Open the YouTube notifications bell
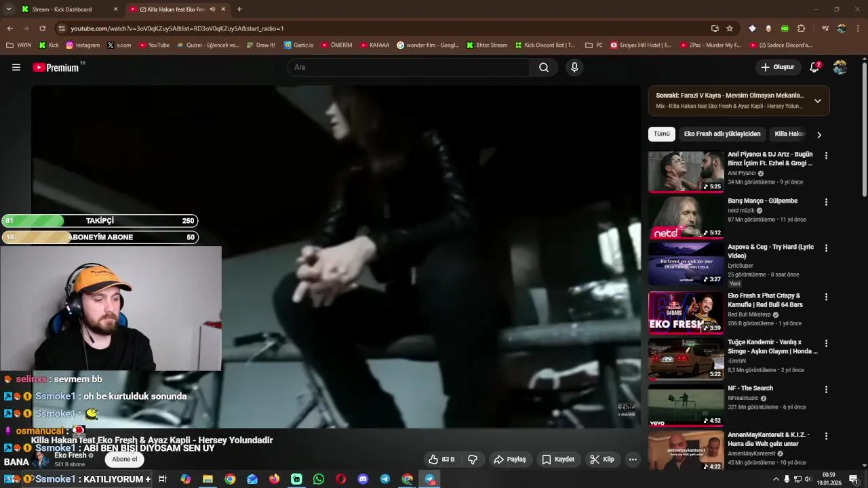Screen dimensions: 868x488 tap(814, 67)
